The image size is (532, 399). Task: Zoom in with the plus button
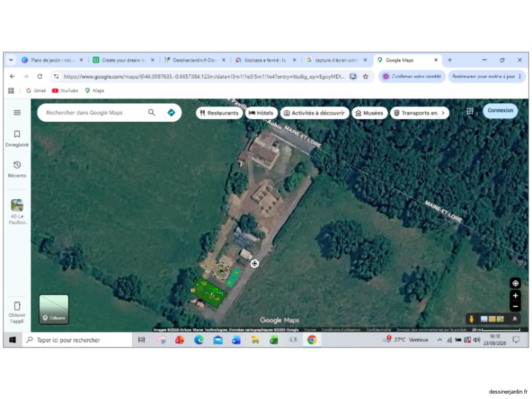coord(515,296)
